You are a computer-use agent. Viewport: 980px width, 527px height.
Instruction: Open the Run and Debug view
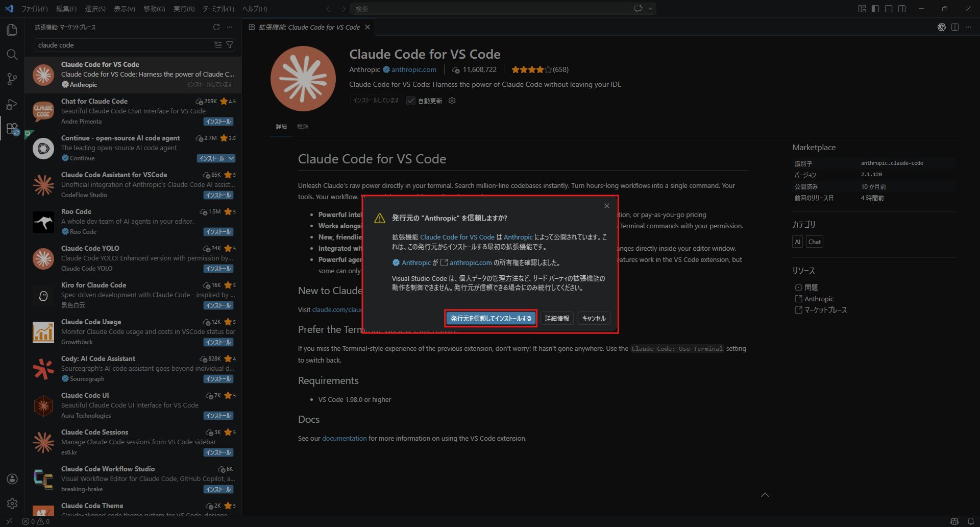(x=12, y=104)
